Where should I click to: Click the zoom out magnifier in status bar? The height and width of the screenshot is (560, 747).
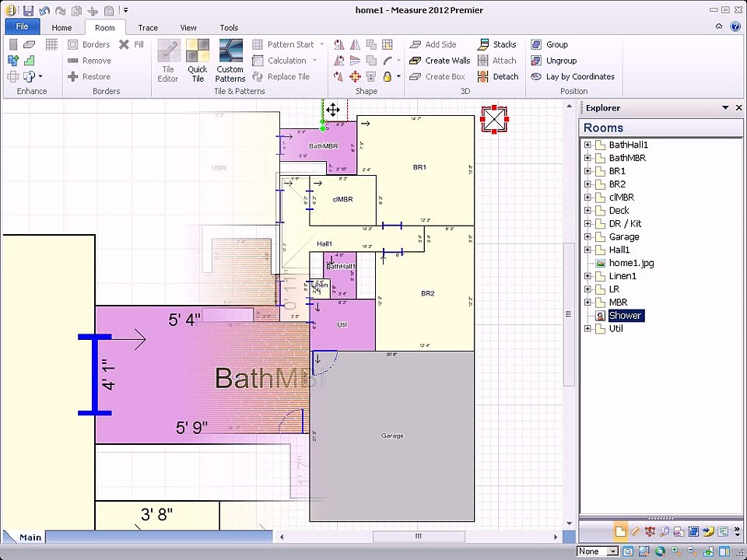point(692,551)
